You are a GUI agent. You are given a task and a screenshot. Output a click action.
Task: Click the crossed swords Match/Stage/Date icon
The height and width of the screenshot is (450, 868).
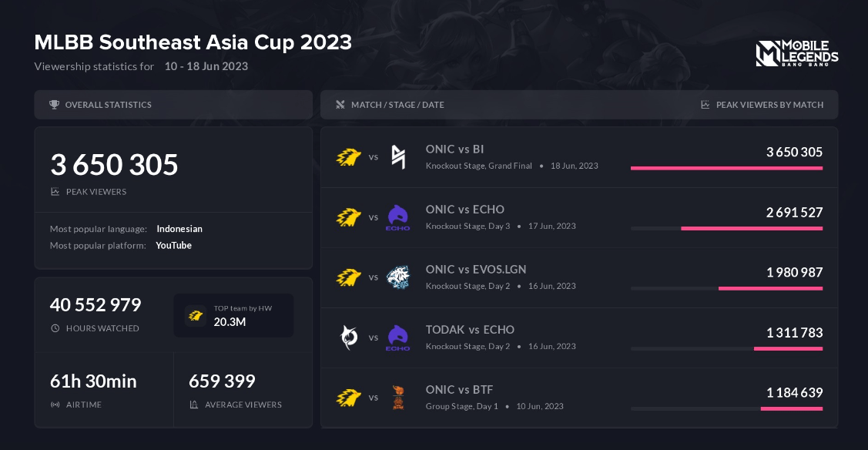(340, 105)
